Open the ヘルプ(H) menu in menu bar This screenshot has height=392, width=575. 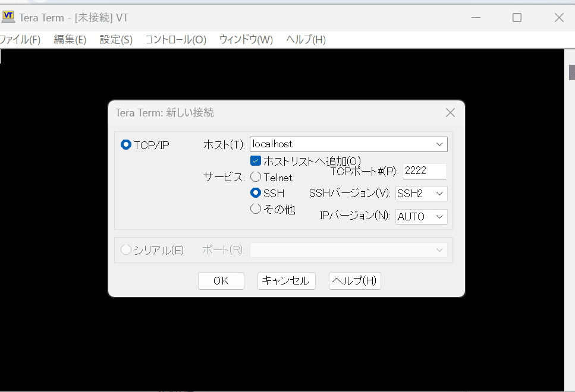coord(306,40)
